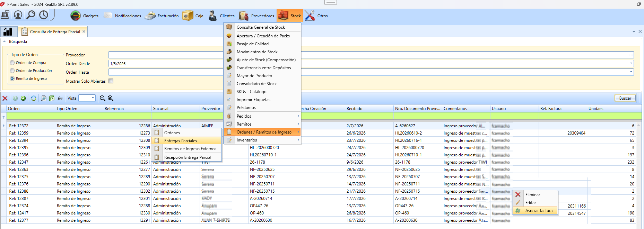Click the bar chart dashboard tab icon
This screenshot has height=229, width=644.
[8, 31]
